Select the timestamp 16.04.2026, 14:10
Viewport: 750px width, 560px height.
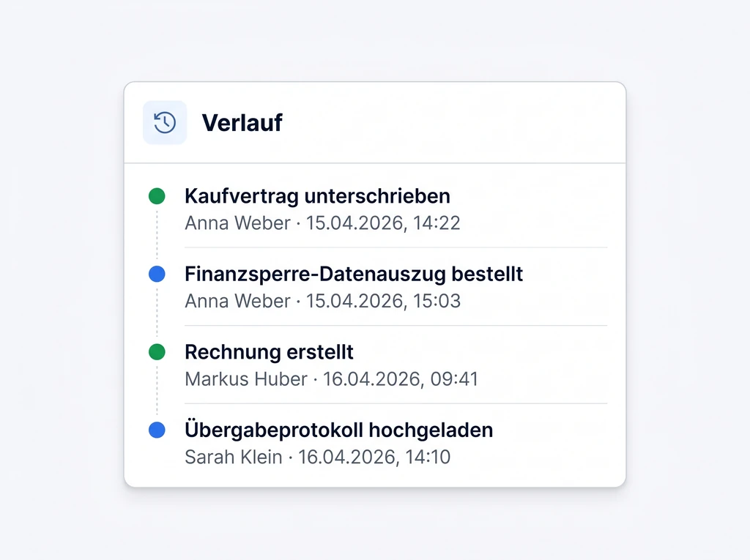click(x=374, y=458)
